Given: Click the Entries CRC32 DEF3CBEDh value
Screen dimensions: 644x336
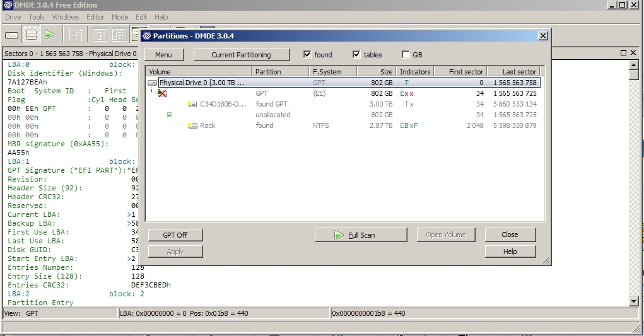Looking at the screenshot, I should (151, 285).
